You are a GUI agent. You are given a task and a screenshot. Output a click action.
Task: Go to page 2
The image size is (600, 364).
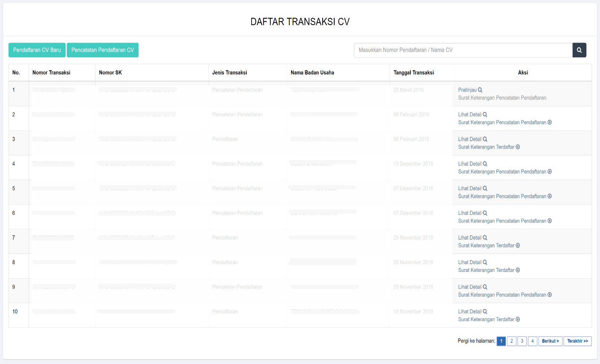(x=511, y=341)
